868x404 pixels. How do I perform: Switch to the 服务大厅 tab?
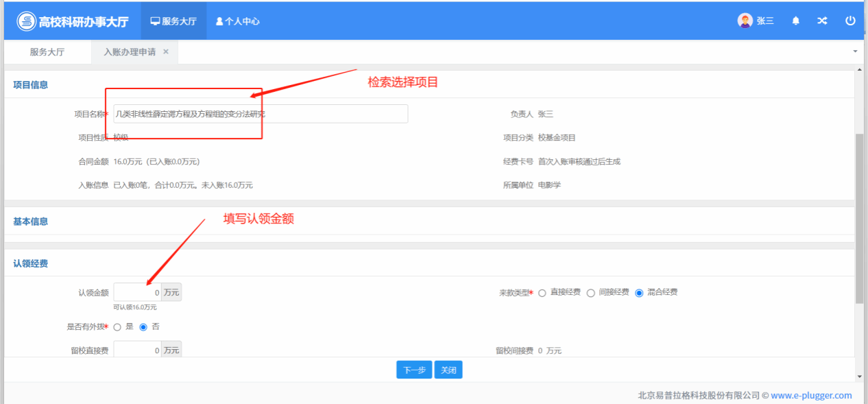[47, 52]
